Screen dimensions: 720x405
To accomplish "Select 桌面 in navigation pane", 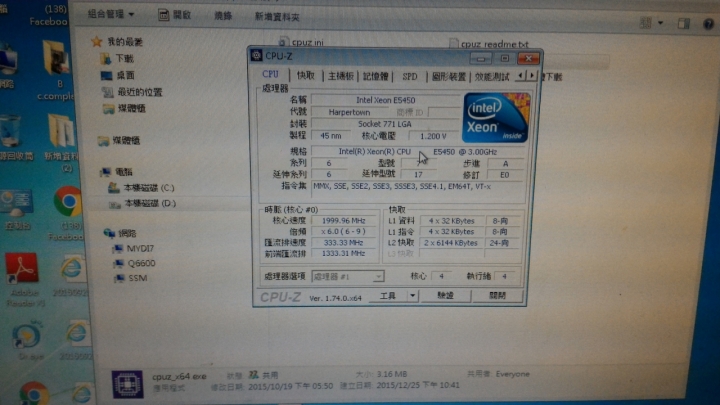I will point(118,75).
